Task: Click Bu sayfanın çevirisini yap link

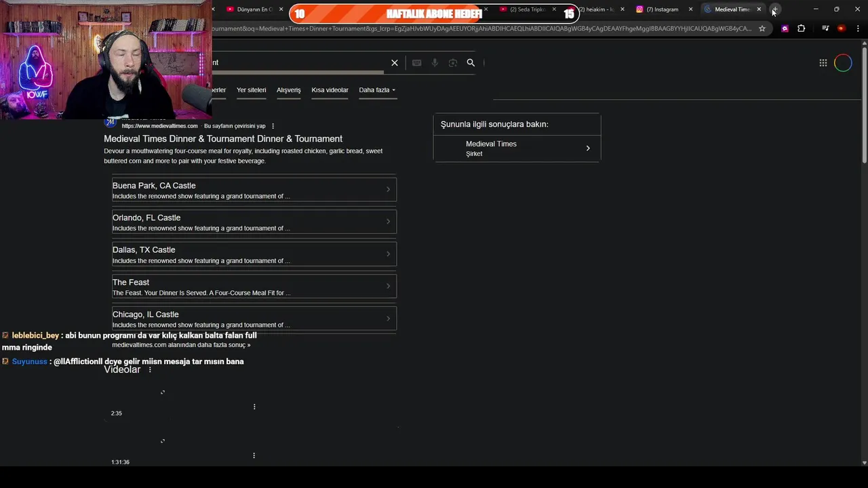Action: pos(235,126)
